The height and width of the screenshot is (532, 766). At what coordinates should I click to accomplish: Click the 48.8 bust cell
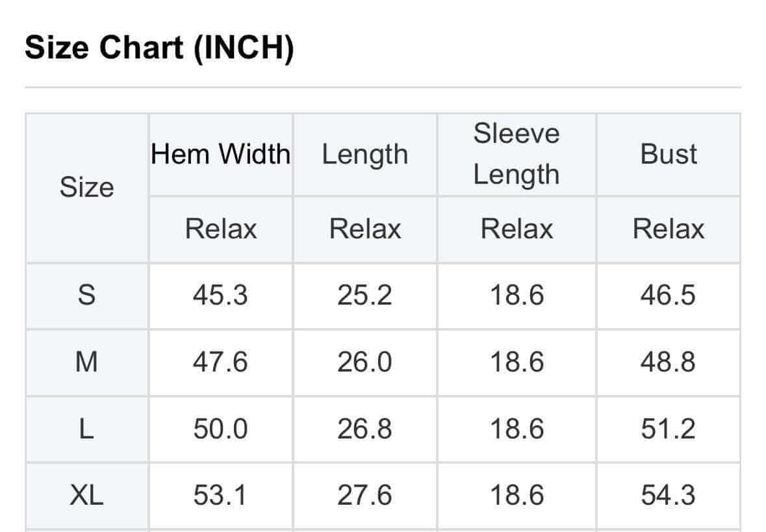click(x=669, y=362)
